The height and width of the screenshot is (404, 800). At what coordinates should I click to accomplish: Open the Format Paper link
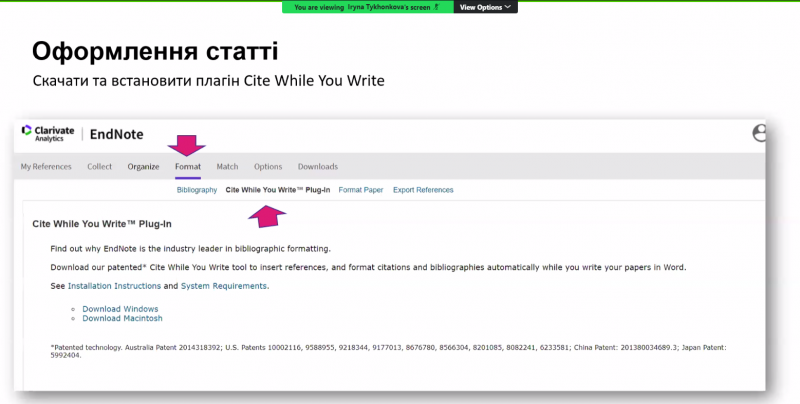point(361,190)
